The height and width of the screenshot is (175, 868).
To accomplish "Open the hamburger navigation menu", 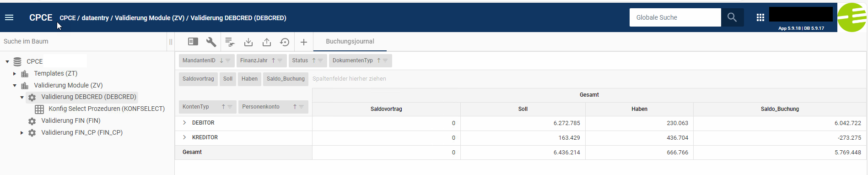I will point(9,17).
